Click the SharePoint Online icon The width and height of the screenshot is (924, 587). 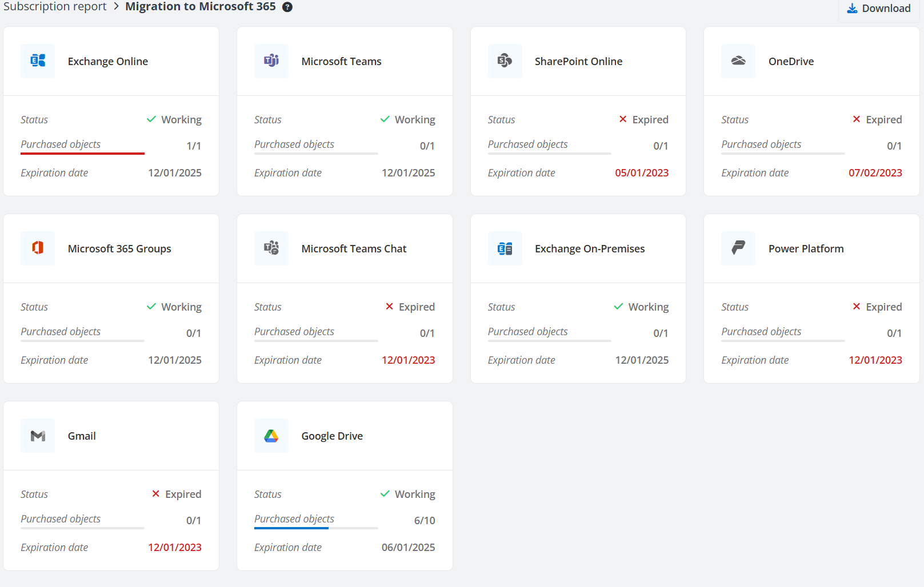(505, 61)
